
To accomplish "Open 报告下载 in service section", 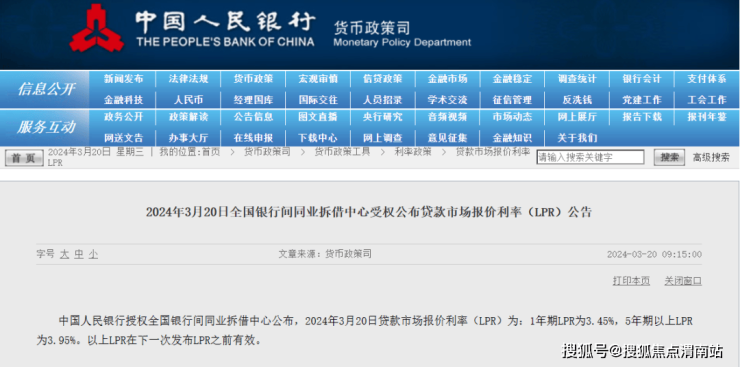I will click(642, 117).
